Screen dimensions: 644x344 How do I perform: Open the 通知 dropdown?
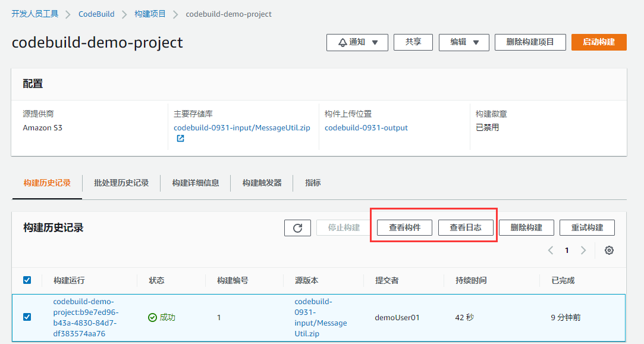pos(357,42)
